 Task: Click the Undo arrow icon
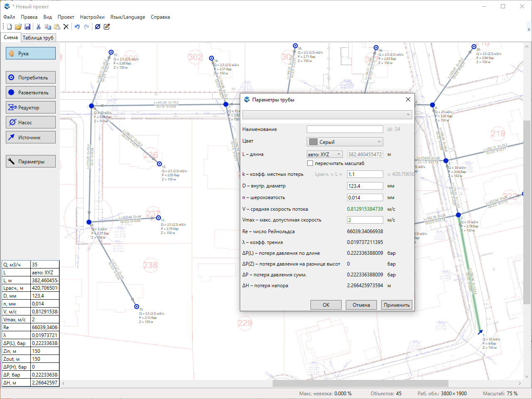pos(77,27)
